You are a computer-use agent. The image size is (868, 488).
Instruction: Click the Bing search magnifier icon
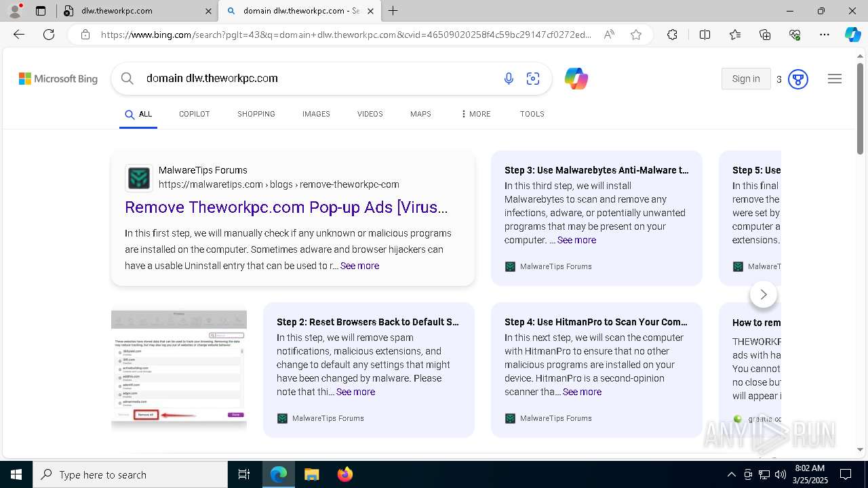pyautogui.click(x=127, y=79)
